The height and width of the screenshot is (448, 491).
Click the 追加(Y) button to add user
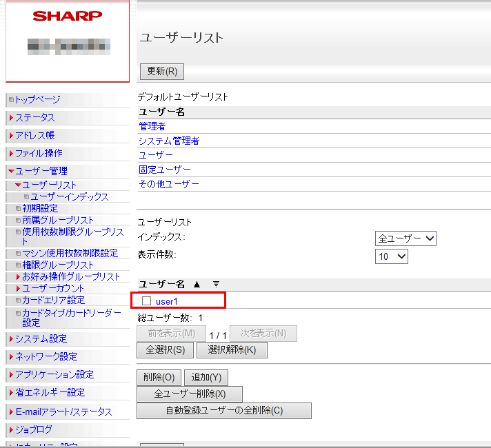pyautogui.click(x=206, y=378)
